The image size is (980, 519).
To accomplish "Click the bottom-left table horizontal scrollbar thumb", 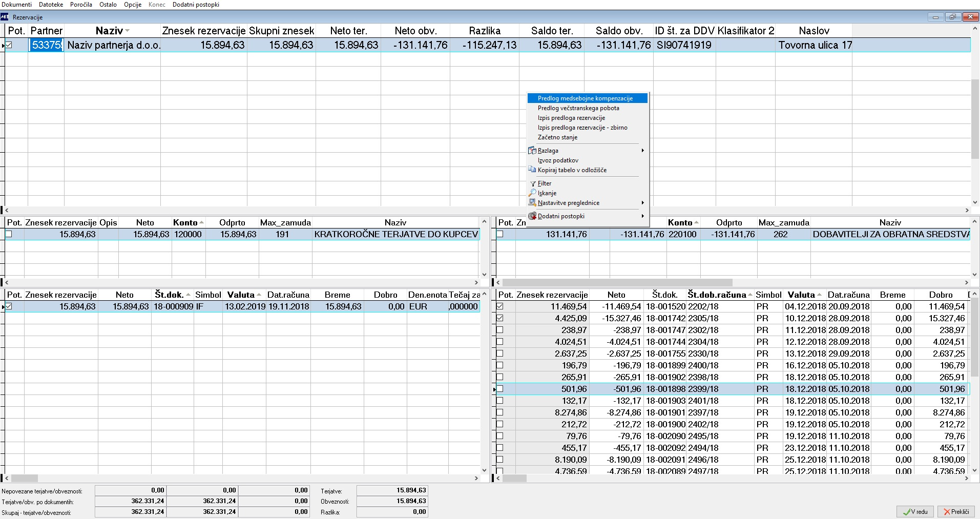I will [x=24, y=478].
